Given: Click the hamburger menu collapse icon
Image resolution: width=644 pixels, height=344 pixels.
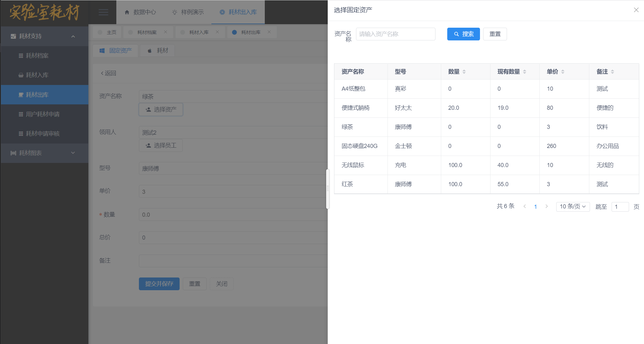Looking at the screenshot, I should click(103, 12).
